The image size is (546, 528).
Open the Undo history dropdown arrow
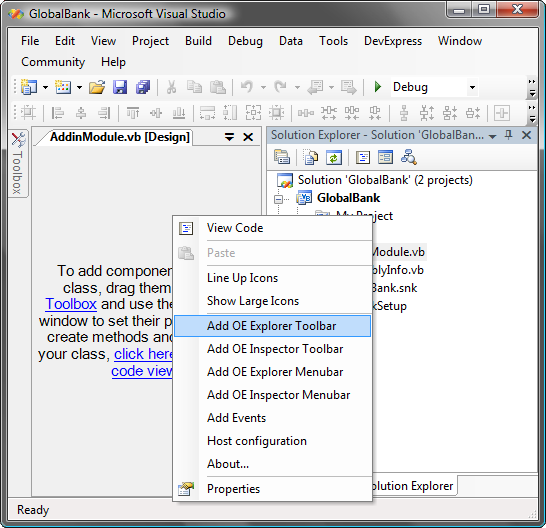(263, 87)
